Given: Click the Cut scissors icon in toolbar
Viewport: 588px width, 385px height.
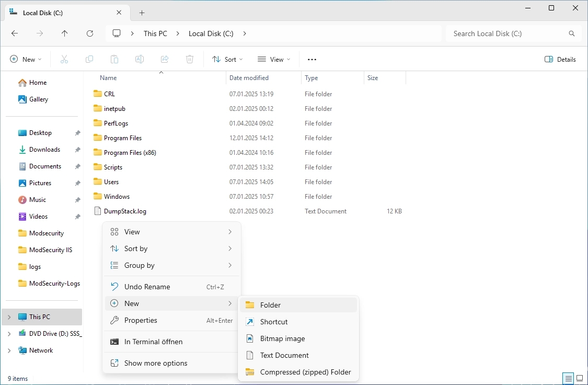Looking at the screenshot, I should [x=64, y=60].
